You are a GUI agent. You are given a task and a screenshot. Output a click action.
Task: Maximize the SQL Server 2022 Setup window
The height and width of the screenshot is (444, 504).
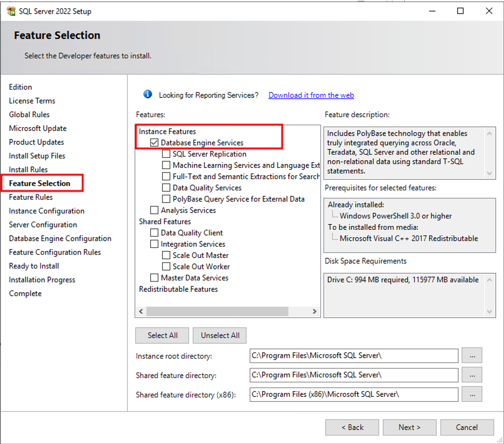pyautogui.click(x=461, y=11)
